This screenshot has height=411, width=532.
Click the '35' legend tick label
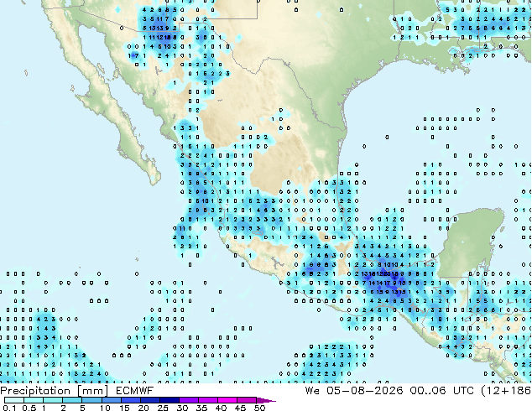pos(201,408)
